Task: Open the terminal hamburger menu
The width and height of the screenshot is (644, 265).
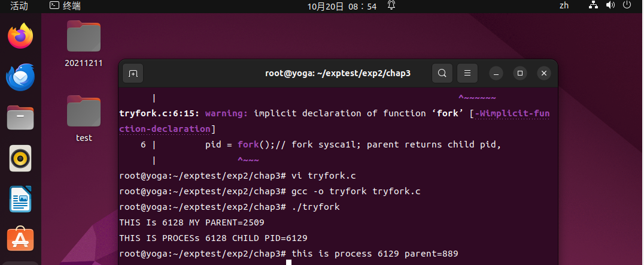Action: pyautogui.click(x=467, y=73)
